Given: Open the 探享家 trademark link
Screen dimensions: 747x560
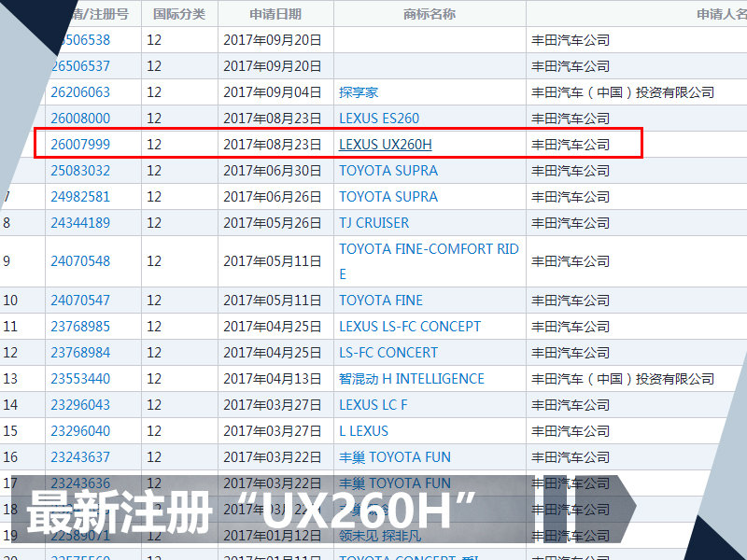Looking at the screenshot, I should pos(359,92).
